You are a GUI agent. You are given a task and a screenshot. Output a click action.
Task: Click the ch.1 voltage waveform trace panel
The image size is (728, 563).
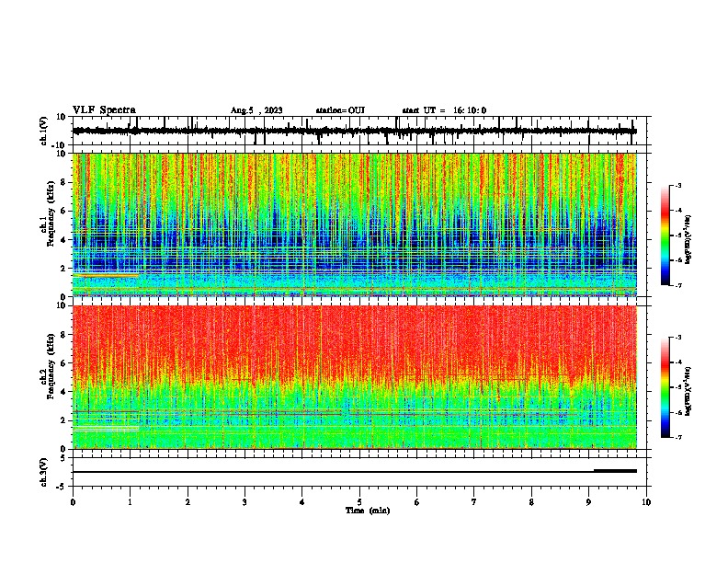[361, 131]
